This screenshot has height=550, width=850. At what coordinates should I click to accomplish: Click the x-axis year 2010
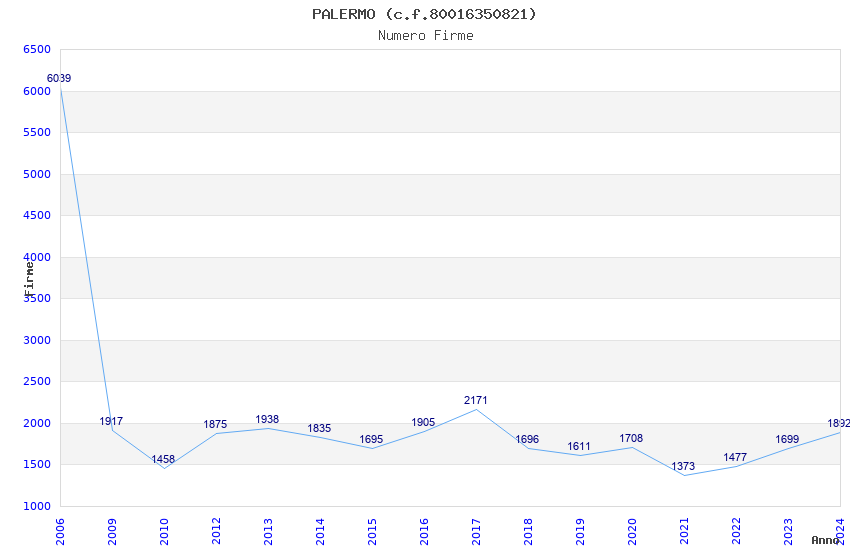click(164, 532)
